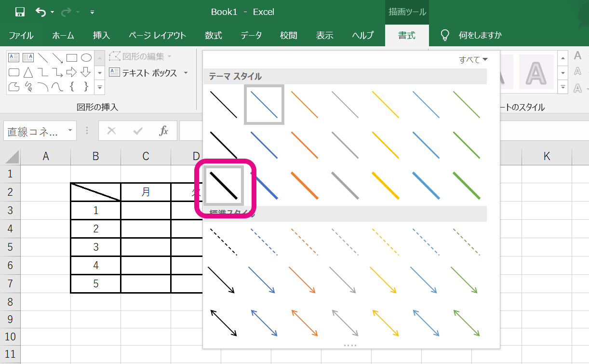This screenshot has width=589, height=364.
Task: Click the Save icon on quick access toolbar
Action: coord(19,12)
